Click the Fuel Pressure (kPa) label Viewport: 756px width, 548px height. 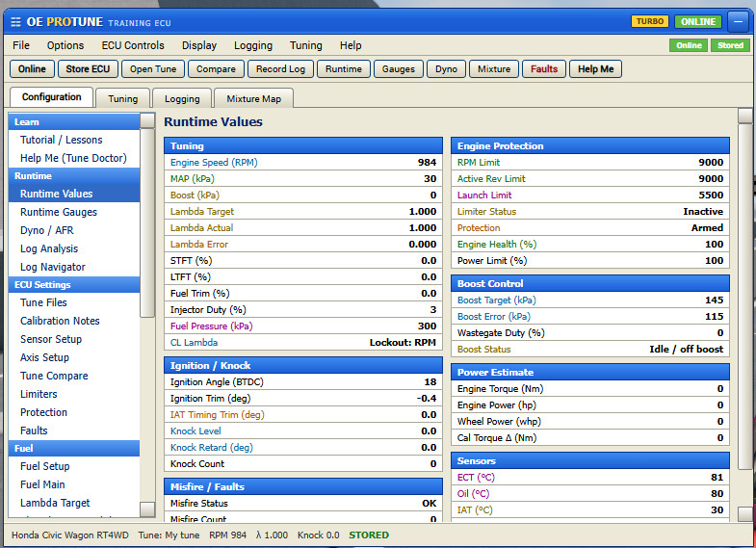[211, 326]
